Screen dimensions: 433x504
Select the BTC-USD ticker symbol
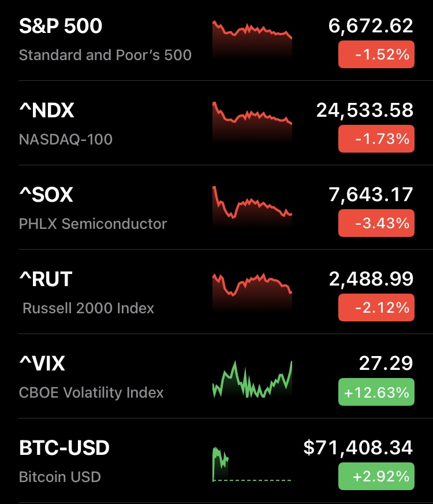[64, 448]
